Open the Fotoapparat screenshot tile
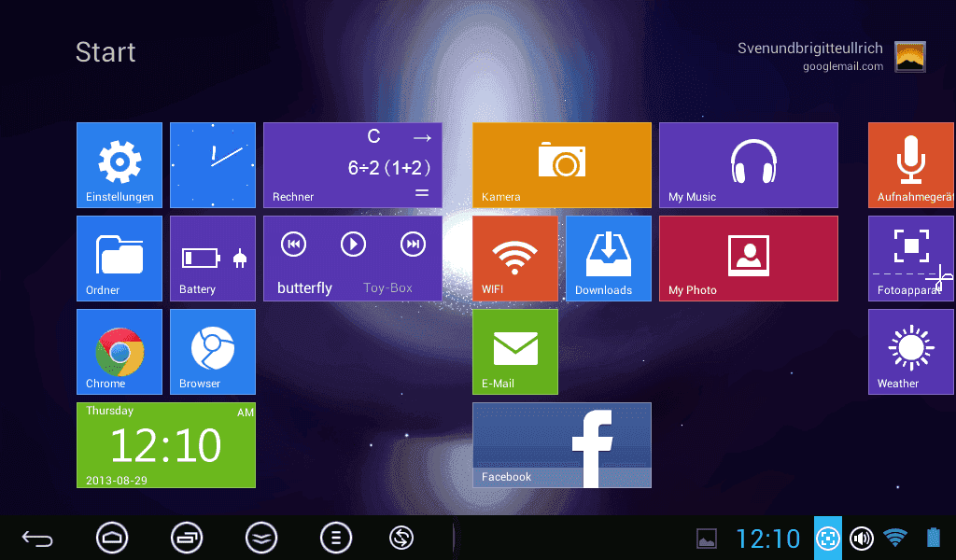The height and width of the screenshot is (560, 956). [x=912, y=259]
